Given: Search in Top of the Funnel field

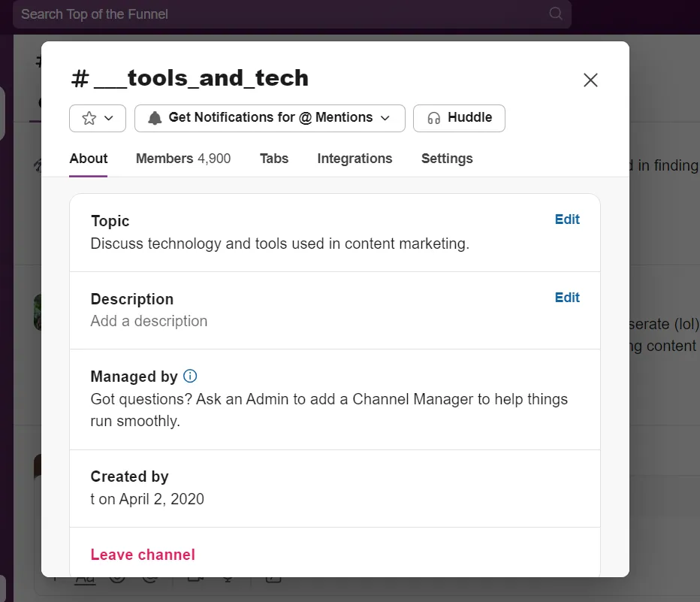Looking at the screenshot, I should point(292,14).
